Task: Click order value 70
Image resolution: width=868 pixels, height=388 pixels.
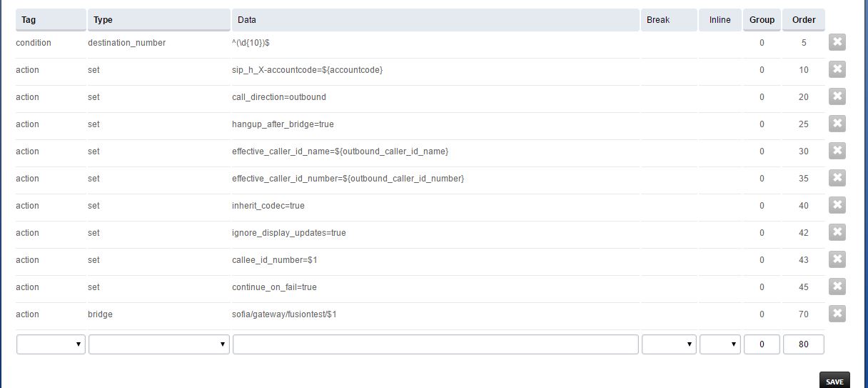Action: coord(804,314)
